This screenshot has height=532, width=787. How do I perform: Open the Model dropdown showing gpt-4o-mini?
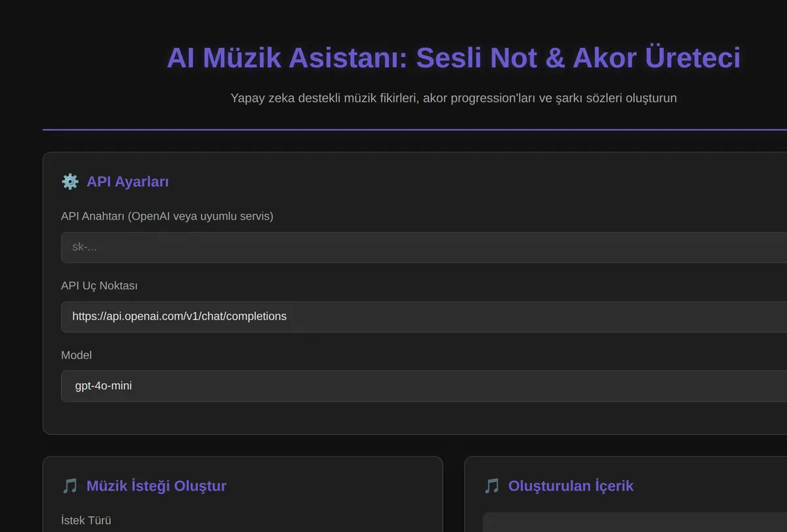(424, 386)
